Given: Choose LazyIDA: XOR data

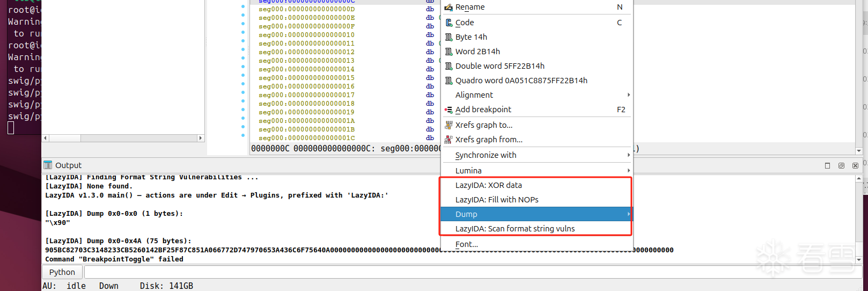Looking at the screenshot, I should (x=536, y=185).
